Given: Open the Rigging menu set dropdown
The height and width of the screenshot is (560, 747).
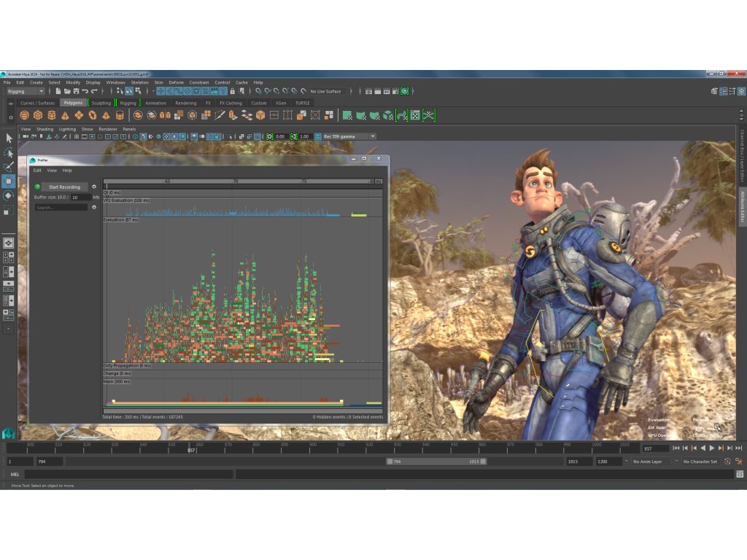Looking at the screenshot, I should tap(26, 91).
